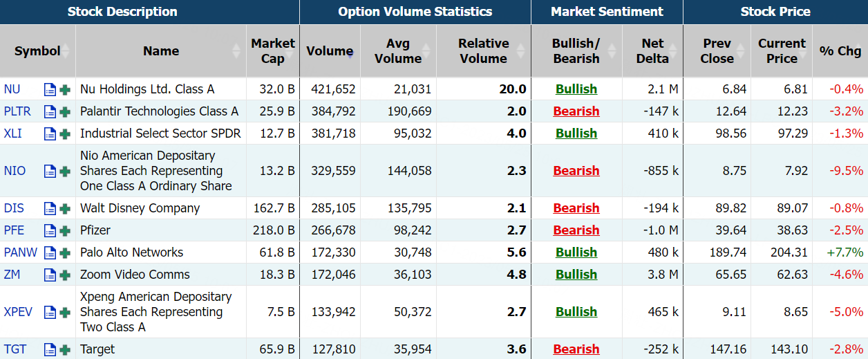Sort table by Symbol column
The height and width of the screenshot is (359, 868).
37,51
